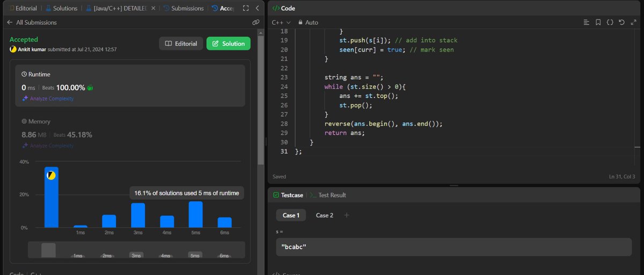This screenshot has width=644, height=275.
Task: Expand the code editor to fullscreen
Action: (x=633, y=23)
